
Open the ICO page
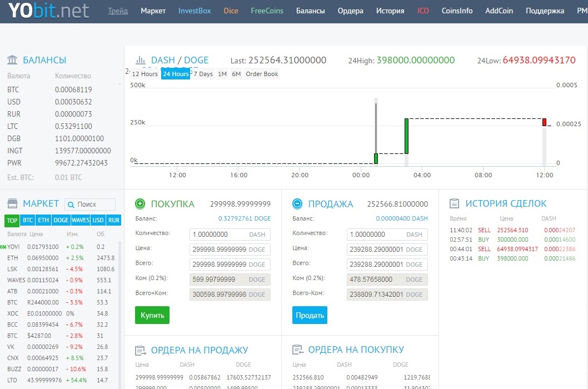click(423, 11)
